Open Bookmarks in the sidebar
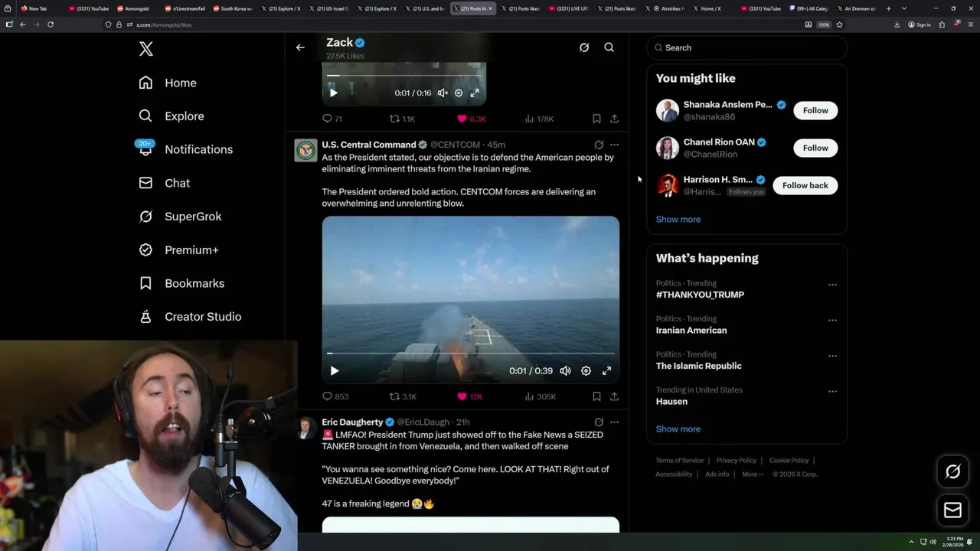This screenshot has height=551, width=980. click(181, 283)
